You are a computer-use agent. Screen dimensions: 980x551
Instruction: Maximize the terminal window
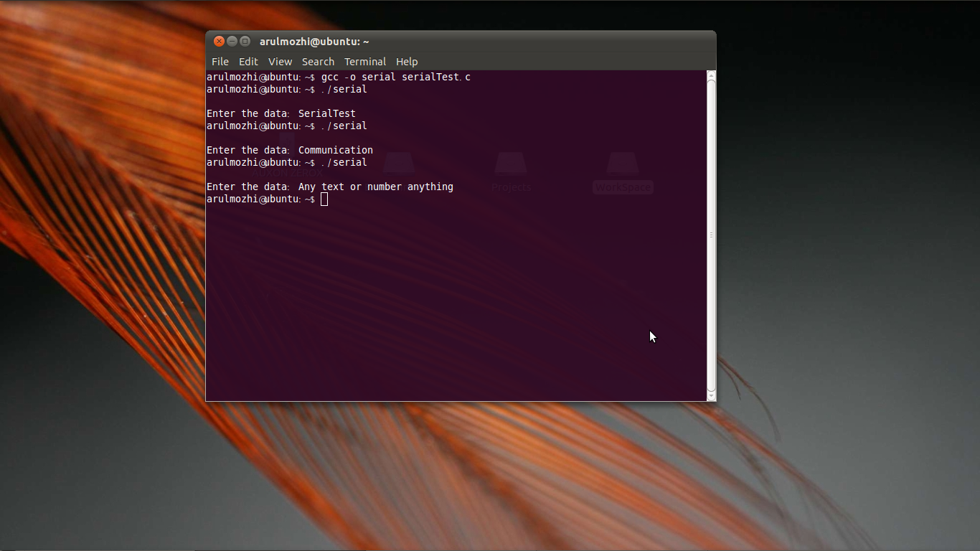pos(245,41)
